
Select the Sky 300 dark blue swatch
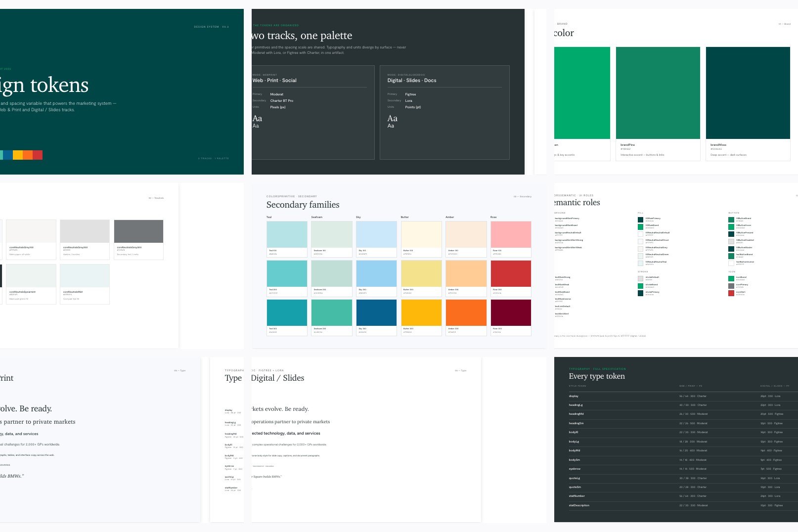tap(376, 312)
